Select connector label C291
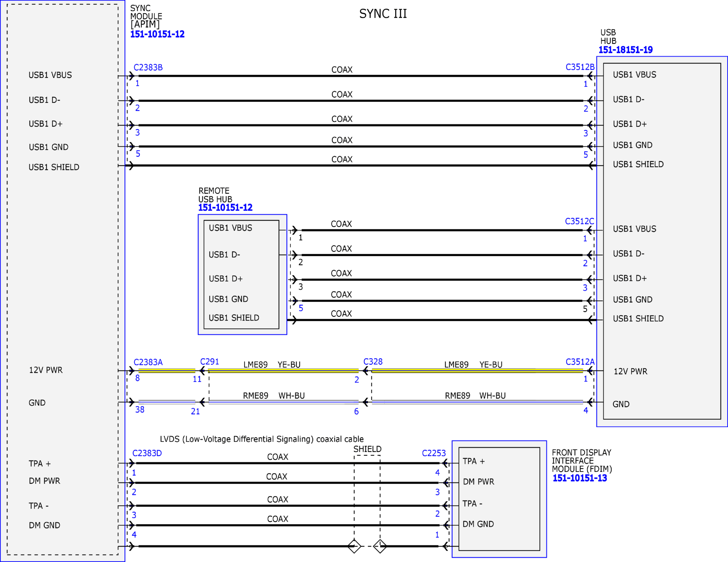The width and height of the screenshot is (728, 562). click(x=210, y=362)
